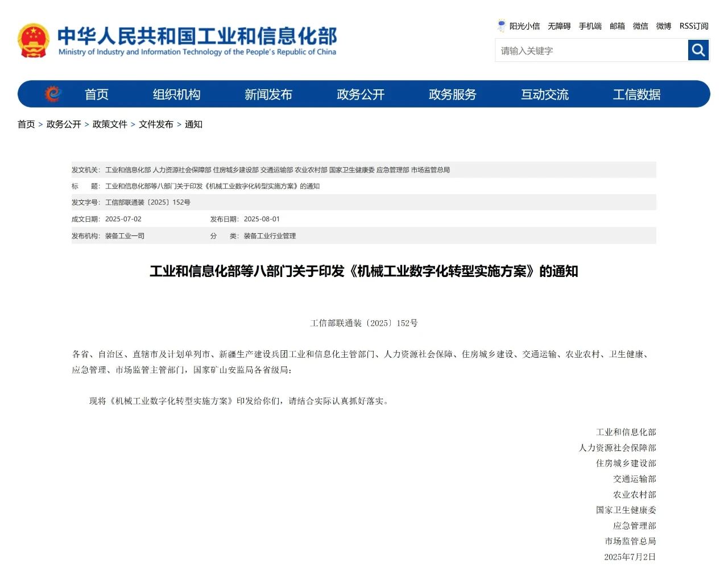
Task: Click the 阳光小信 robot mascot icon
Action: pyautogui.click(x=502, y=26)
